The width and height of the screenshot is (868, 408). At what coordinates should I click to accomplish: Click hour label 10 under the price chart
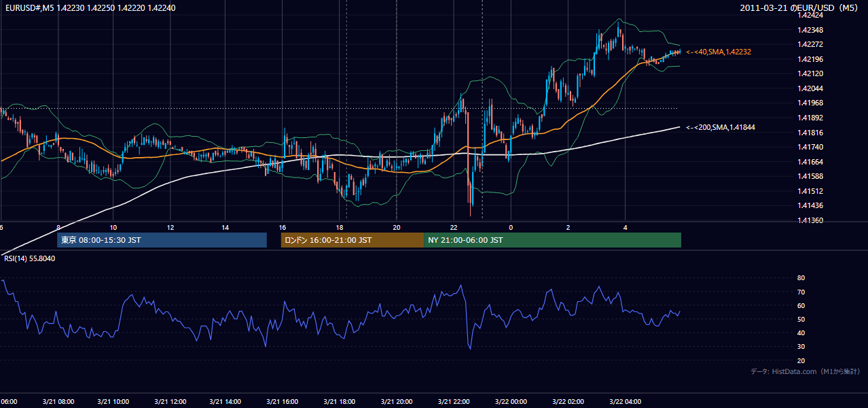point(113,228)
